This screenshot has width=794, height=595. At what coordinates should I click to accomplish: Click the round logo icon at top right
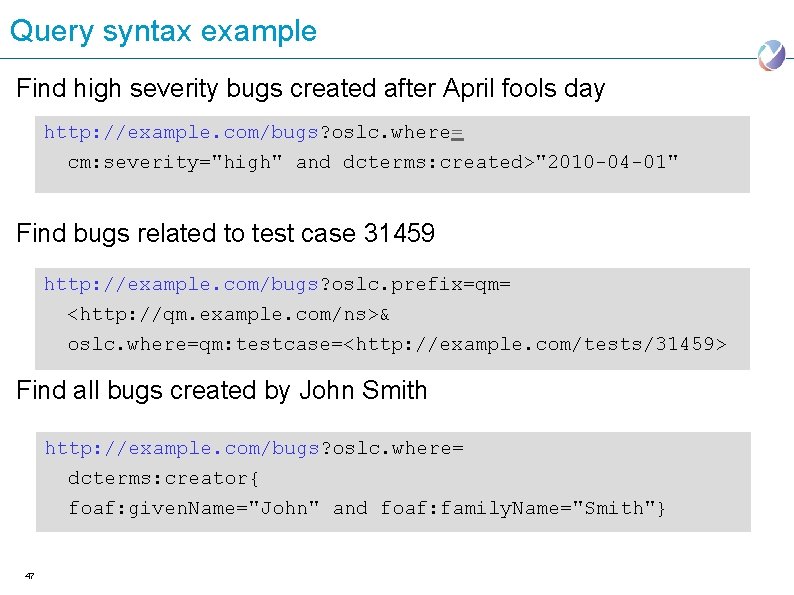[771, 55]
